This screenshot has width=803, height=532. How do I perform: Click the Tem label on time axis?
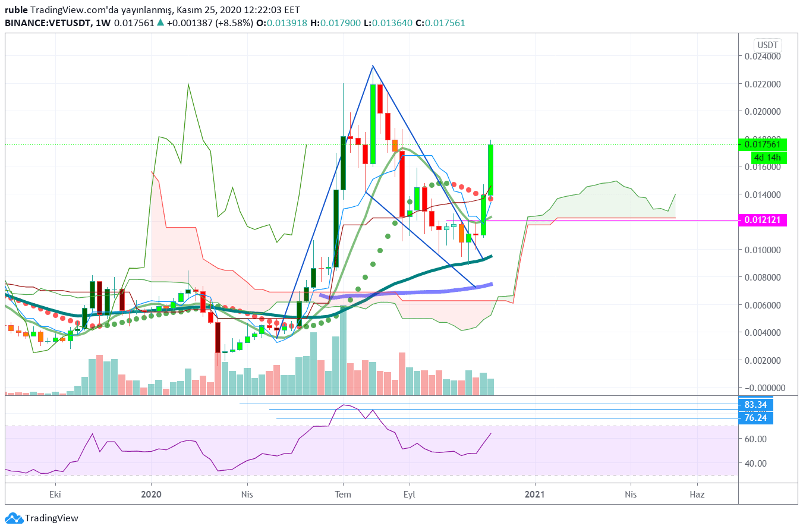344,494
